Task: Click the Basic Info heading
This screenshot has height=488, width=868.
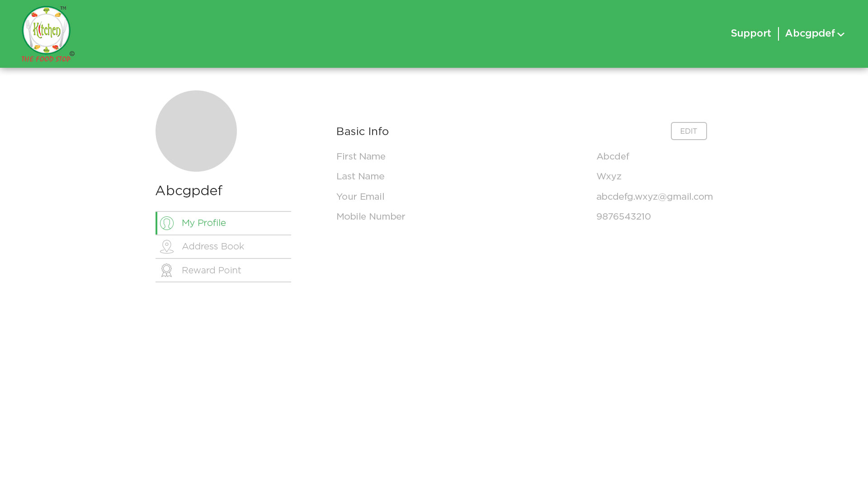Action: (363, 131)
